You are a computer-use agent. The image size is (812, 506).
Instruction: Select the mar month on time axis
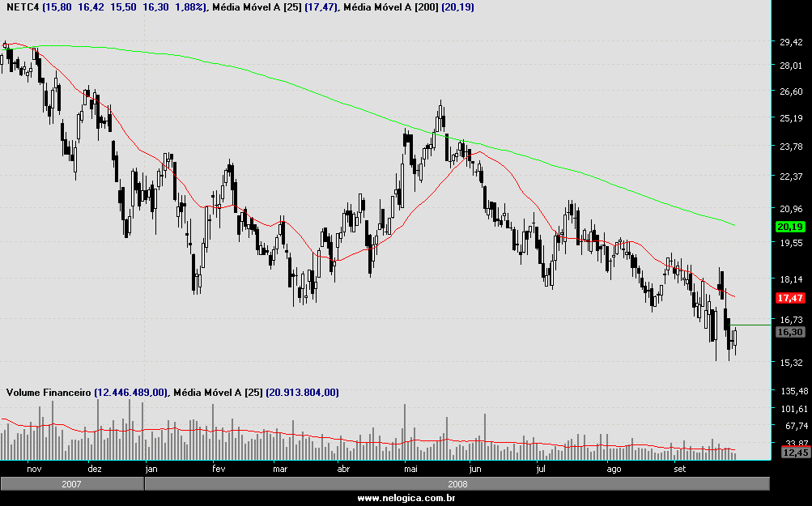(280, 470)
